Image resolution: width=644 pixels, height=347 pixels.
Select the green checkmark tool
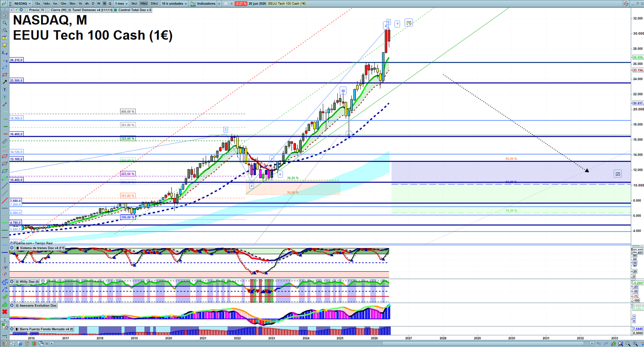click(x=5, y=297)
